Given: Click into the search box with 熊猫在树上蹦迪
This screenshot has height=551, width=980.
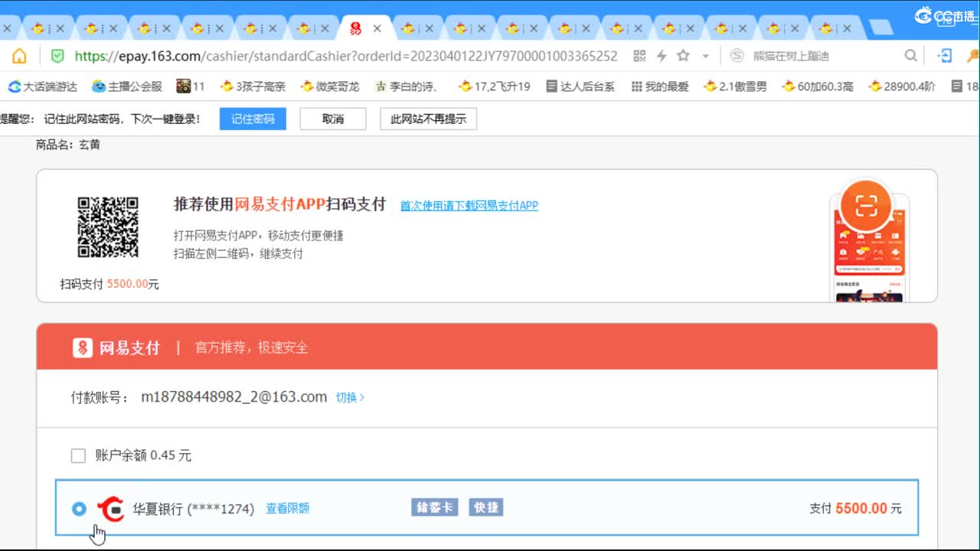Looking at the screenshot, I should (x=823, y=56).
